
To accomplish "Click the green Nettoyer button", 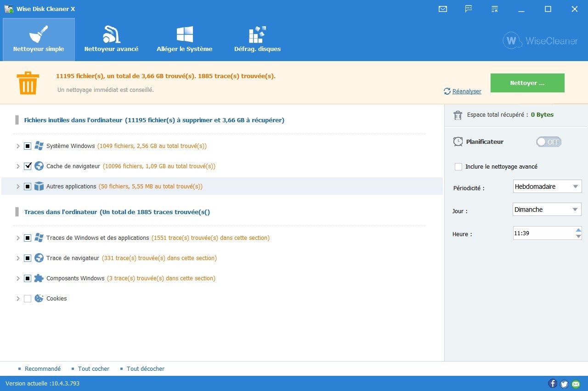I will 527,83.
